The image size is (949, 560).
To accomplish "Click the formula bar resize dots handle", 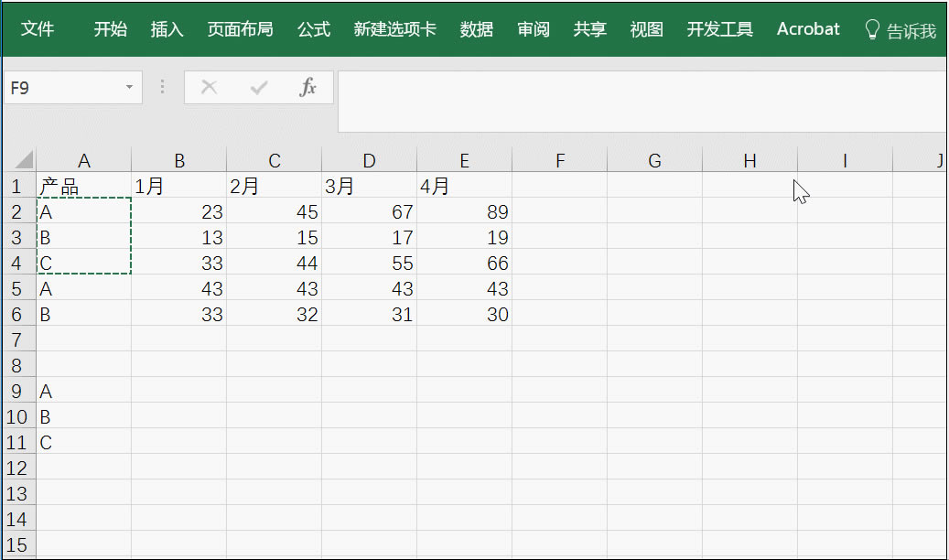I will tap(162, 87).
